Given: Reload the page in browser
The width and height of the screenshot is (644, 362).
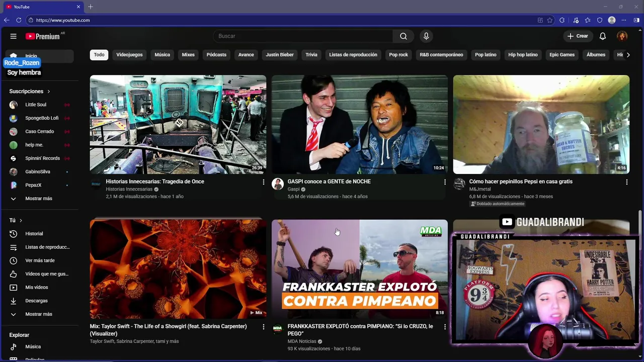Looking at the screenshot, I should click(19, 20).
